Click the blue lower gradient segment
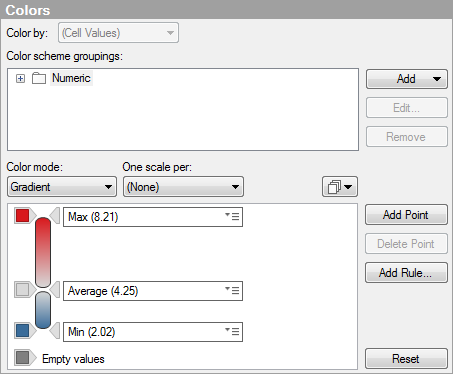 [x=43, y=310]
